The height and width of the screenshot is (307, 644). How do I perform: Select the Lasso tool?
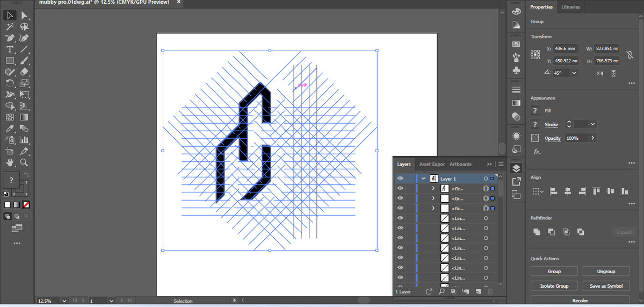pos(24,27)
